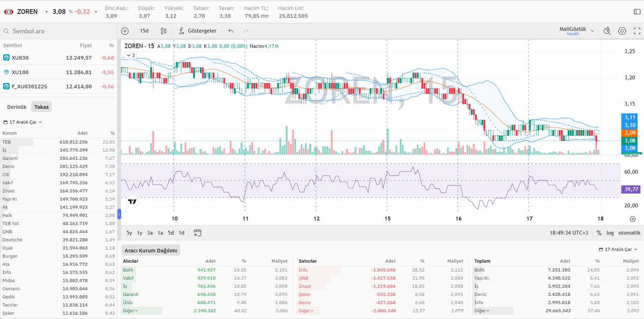The image size is (644, 319).
Task: Click the Deutsche row in Takas list
Action: 58,240
